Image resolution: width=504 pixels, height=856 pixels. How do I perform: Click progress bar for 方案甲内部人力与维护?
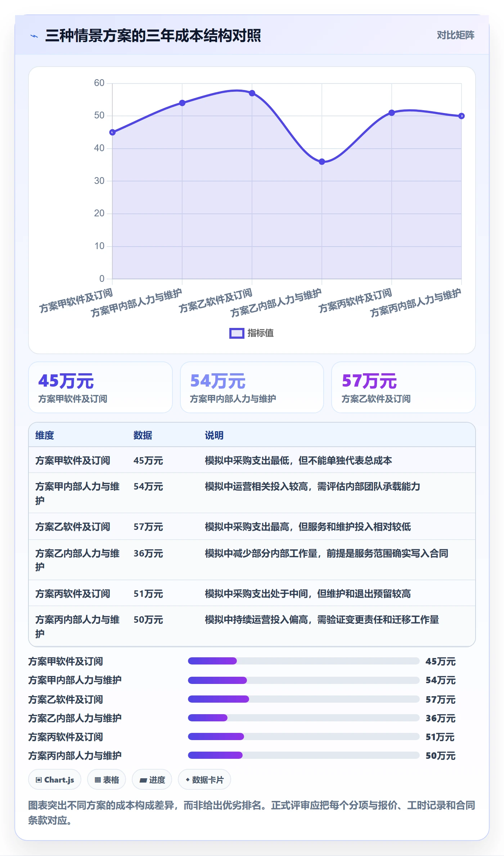303,680
